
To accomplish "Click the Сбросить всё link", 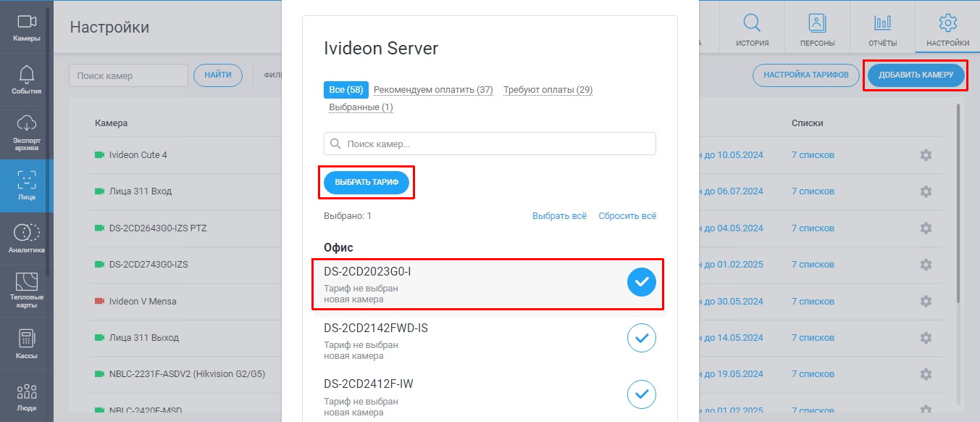I will (x=627, y=216).
